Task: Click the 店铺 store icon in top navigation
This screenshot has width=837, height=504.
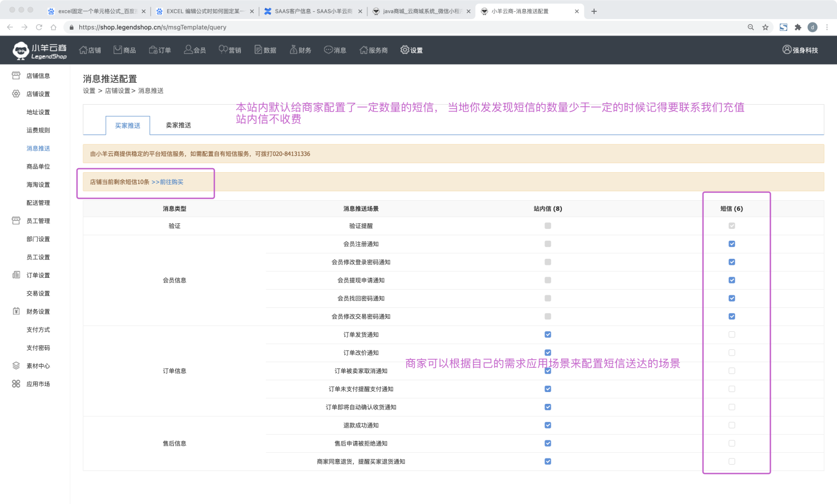Action: [83, 50]
